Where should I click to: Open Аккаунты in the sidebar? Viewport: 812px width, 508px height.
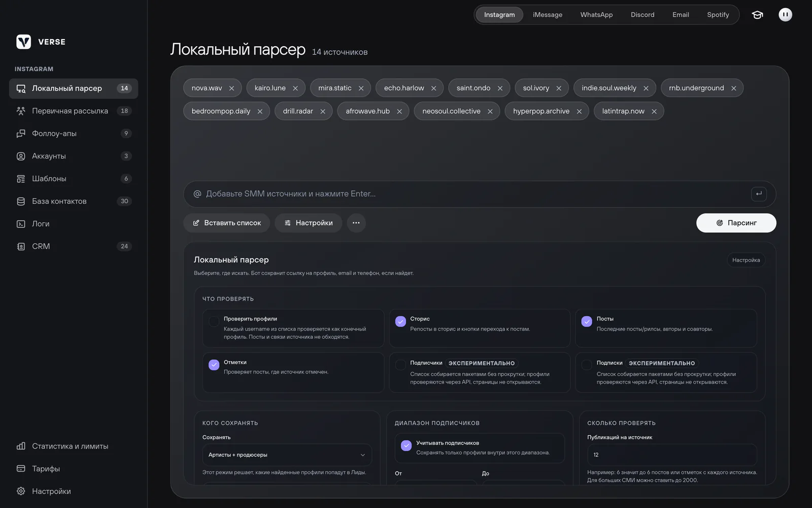pos(74,156)
